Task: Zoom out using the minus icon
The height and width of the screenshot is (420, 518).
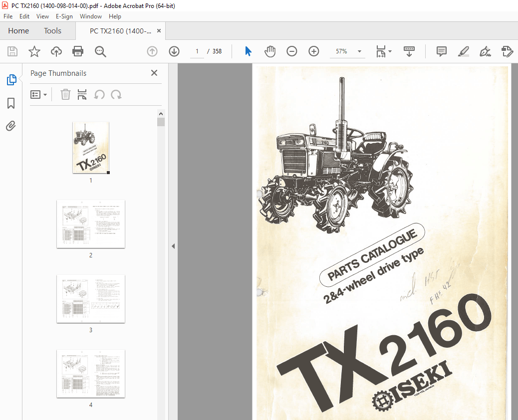Action: 292,51
